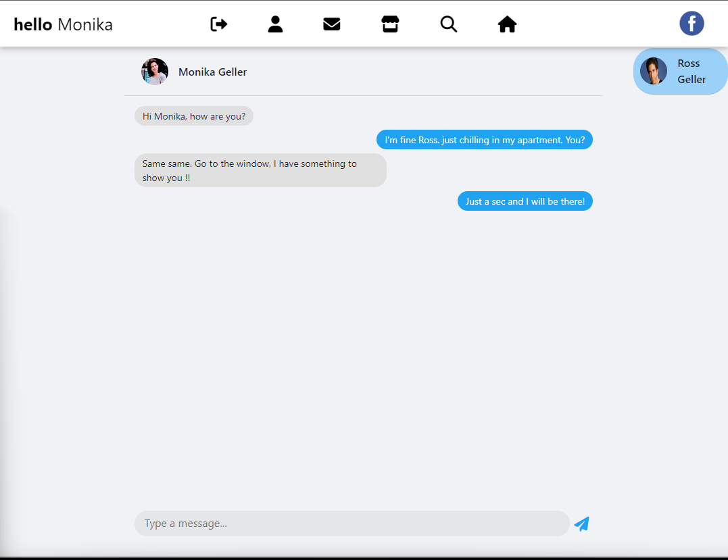The height and width of the screenshot is (560, 728).
Task: Click the blue message about chilling in the apartment
Action: (484, 139)
